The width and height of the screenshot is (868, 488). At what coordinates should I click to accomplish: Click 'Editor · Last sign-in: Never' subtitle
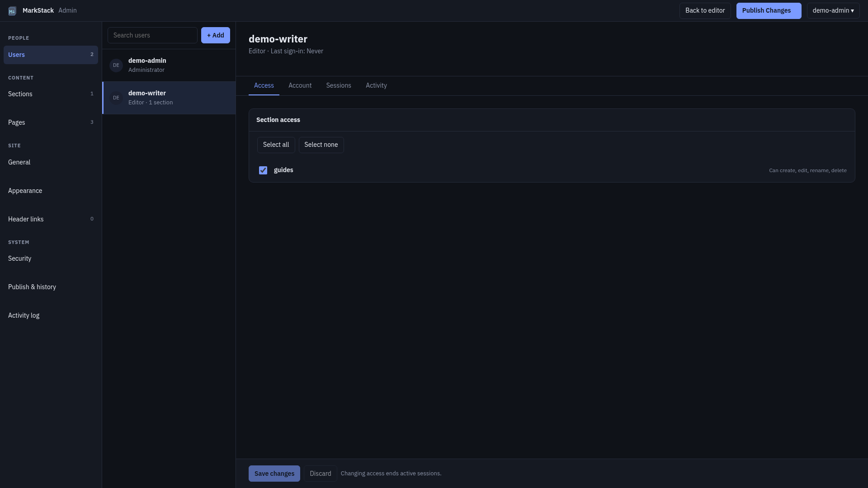(286, 51)
